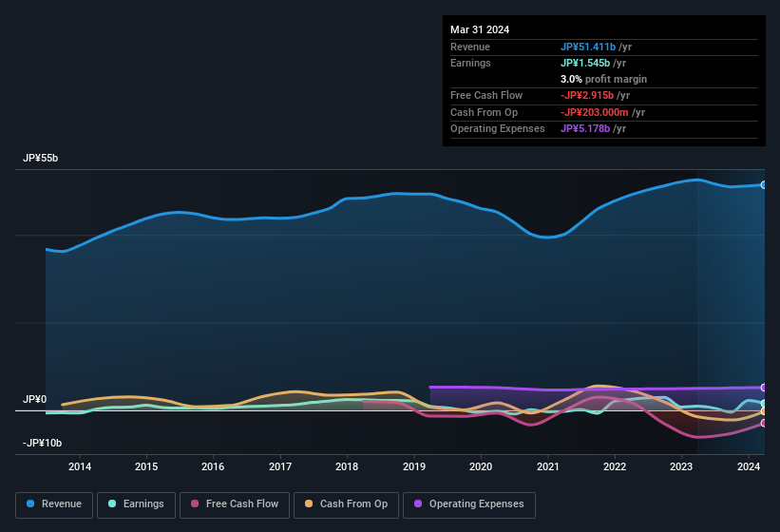Toggle the Free Cash Flow legend button

tap(235, 504)
